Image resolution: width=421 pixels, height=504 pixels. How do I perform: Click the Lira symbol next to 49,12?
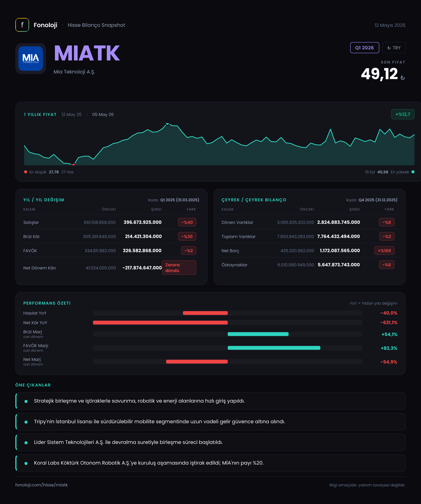[x=402, y=77]
